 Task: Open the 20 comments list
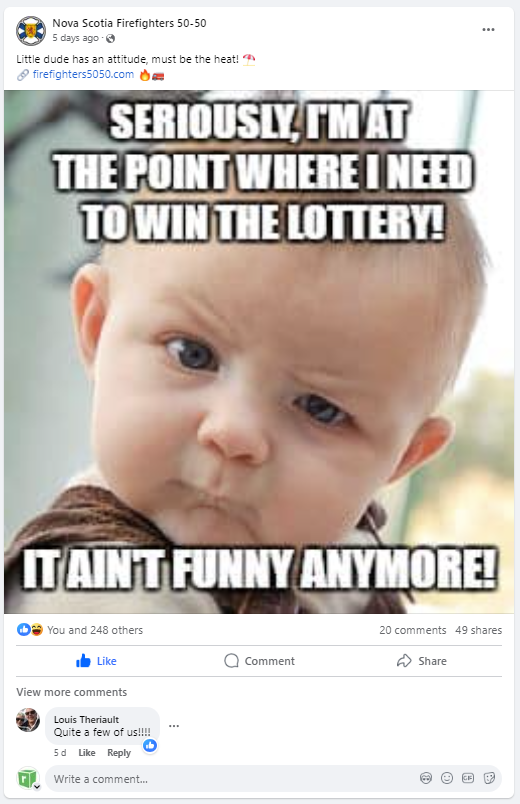[413, 630]
